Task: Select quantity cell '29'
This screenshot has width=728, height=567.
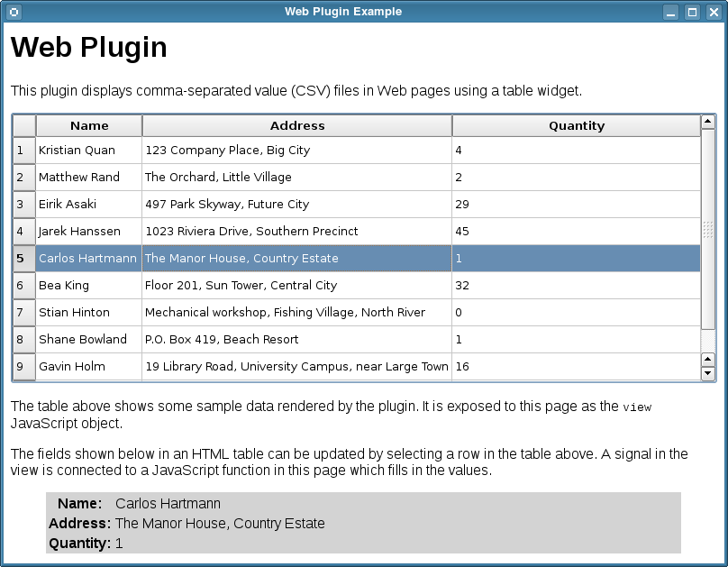Action: (576, 204)
